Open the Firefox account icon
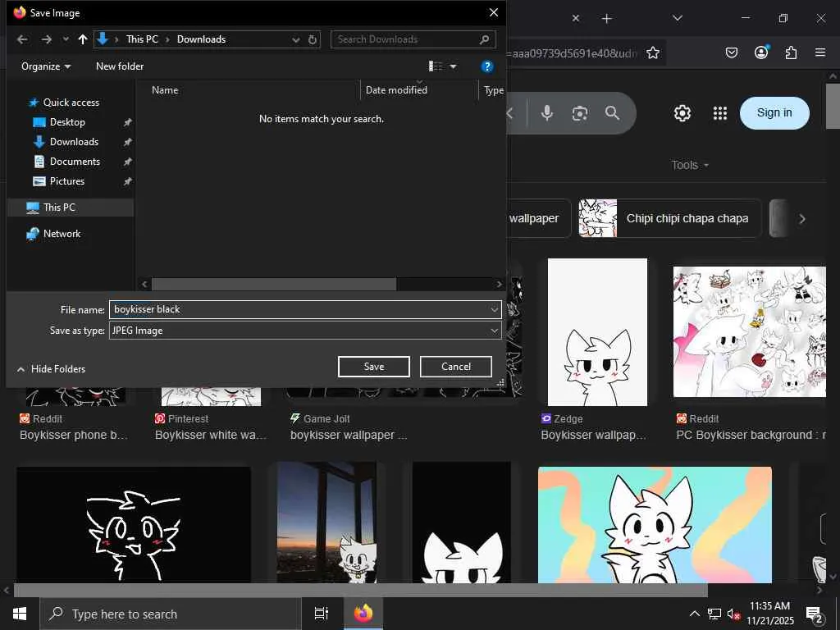The height and width of the screenshot is (630, 840). coord(761,52)
